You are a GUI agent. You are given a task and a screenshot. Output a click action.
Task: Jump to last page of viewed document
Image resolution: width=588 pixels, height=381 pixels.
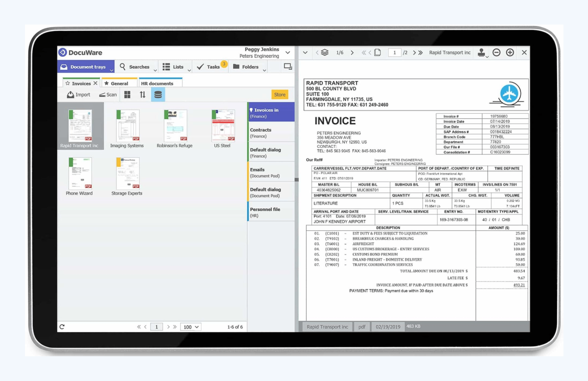coord(420,53)
